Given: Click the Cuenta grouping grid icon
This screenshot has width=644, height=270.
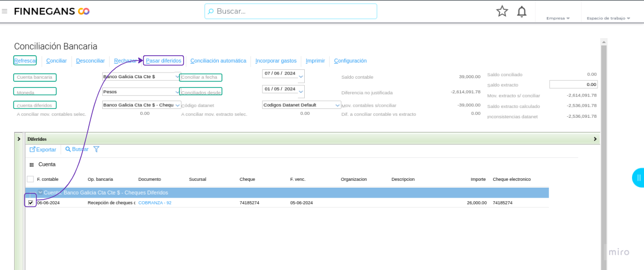Looking at the screenshot, I should pos(32,165).
